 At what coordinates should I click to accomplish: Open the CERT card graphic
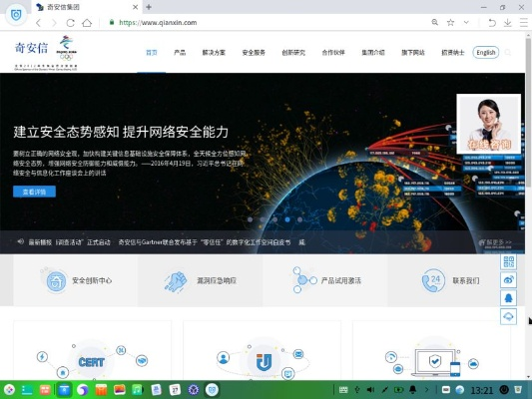(92, 361)
